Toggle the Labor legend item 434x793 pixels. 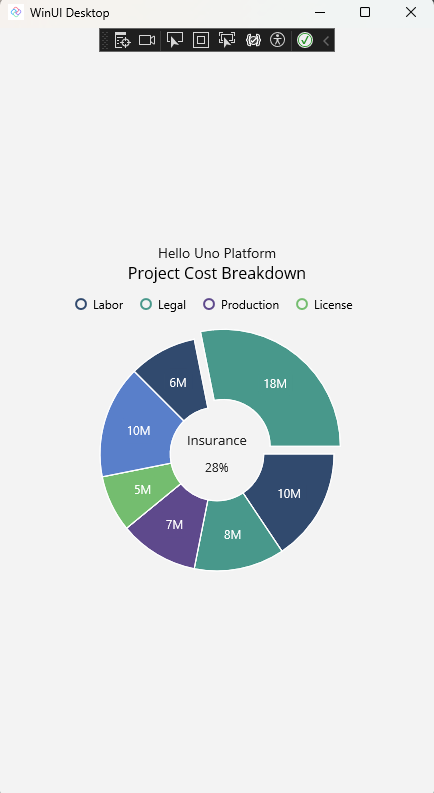[99, 304]
